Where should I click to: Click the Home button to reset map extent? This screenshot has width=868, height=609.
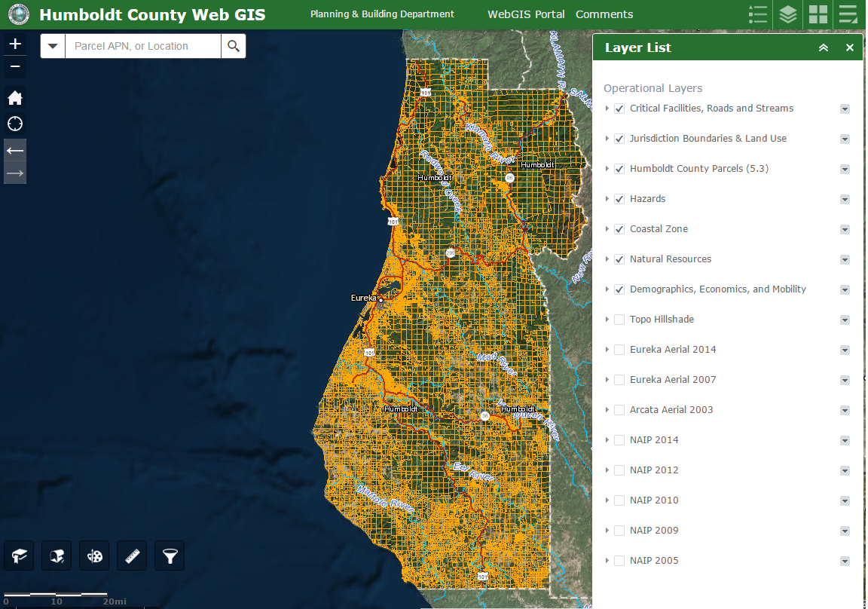14,97
